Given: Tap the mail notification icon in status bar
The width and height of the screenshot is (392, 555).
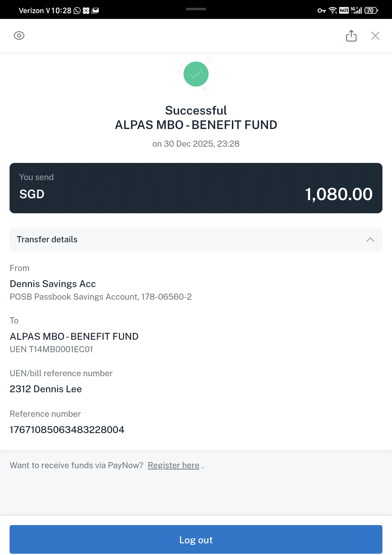Looking at the screenshot, I should click(x=95, y=10).
